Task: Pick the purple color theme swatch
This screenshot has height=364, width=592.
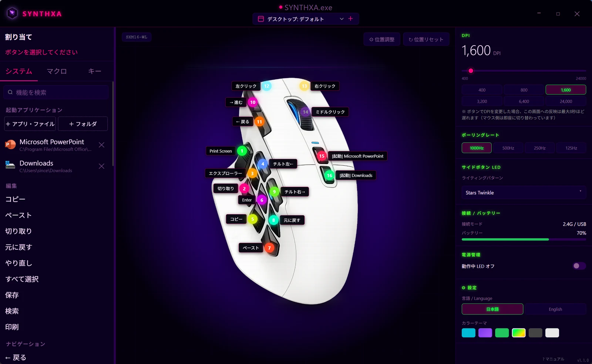Action: pyautogui.click(x=485, y=333)
